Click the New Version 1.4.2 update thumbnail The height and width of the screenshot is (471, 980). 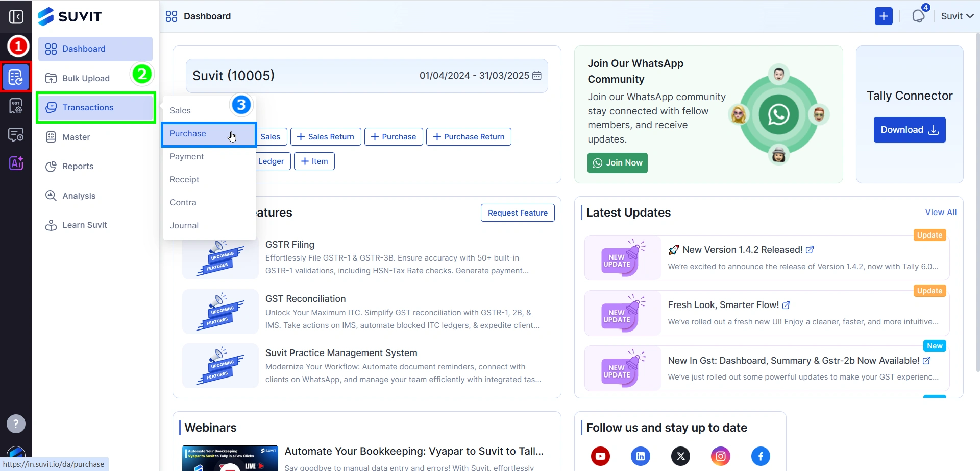[623, 257]
